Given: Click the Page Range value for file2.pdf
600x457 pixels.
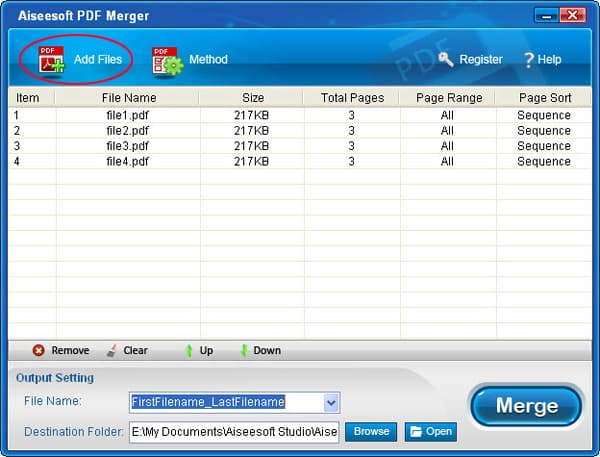Looking at the screenshot, I should (x=446, y=131).
